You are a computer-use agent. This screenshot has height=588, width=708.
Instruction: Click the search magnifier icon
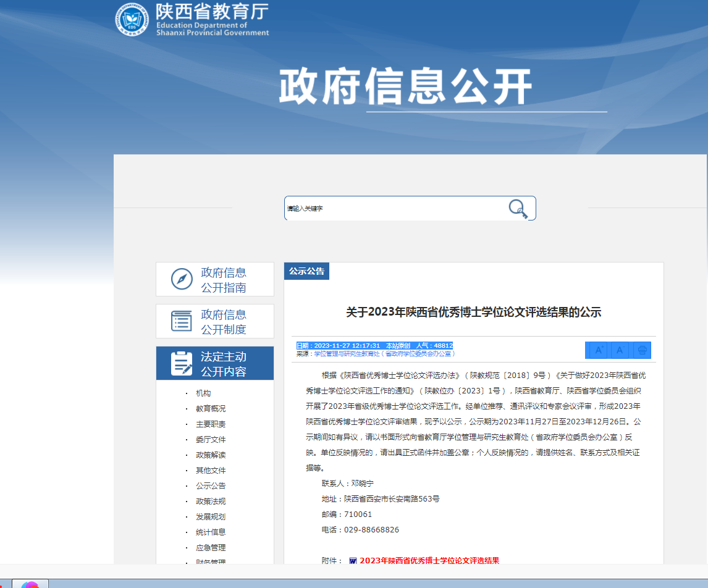pos(519,209)
